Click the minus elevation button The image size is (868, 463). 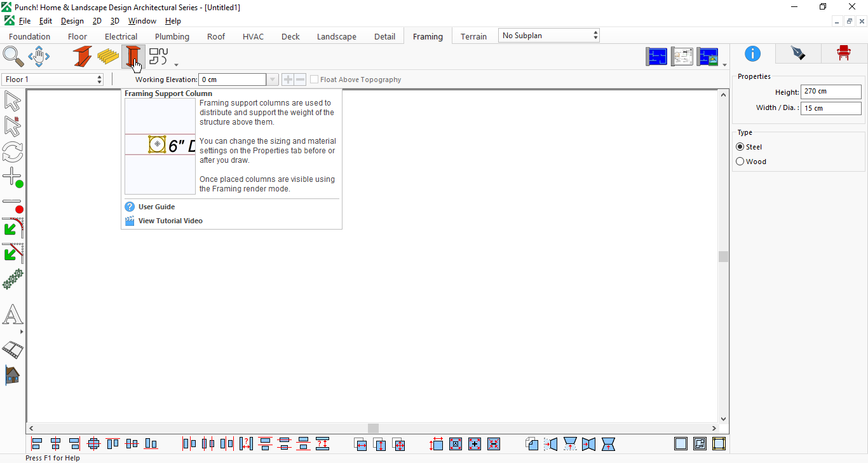click(300, 79)
